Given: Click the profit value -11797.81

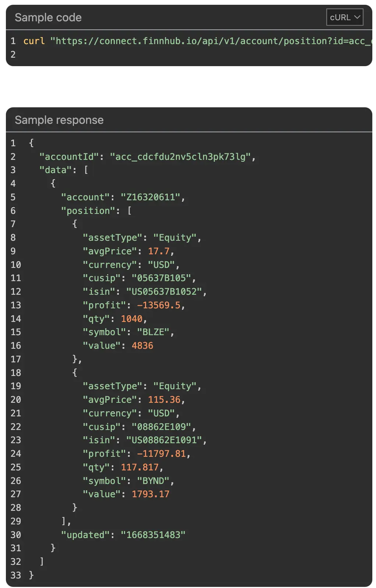Looking at the screenshot, I should coord(161,454).
